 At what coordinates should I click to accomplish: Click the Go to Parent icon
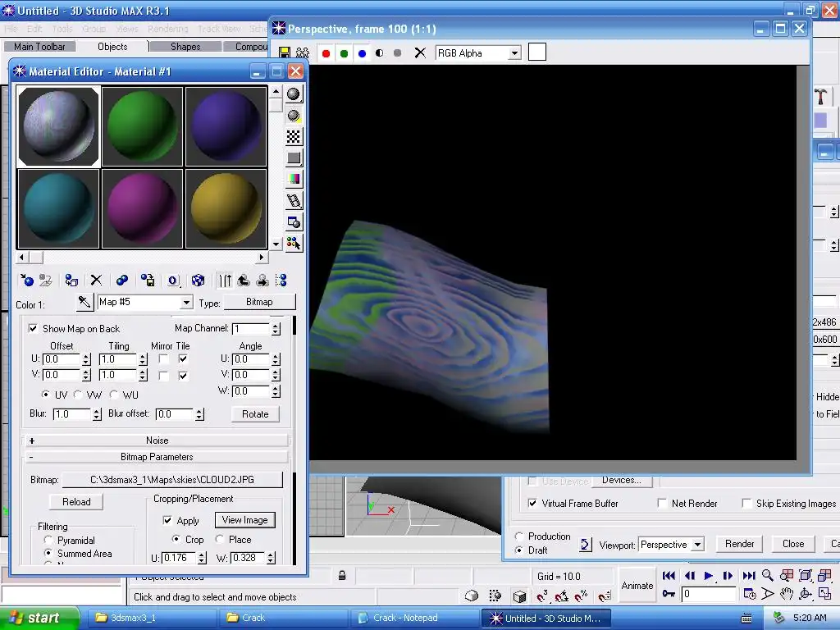coord(244,281)
